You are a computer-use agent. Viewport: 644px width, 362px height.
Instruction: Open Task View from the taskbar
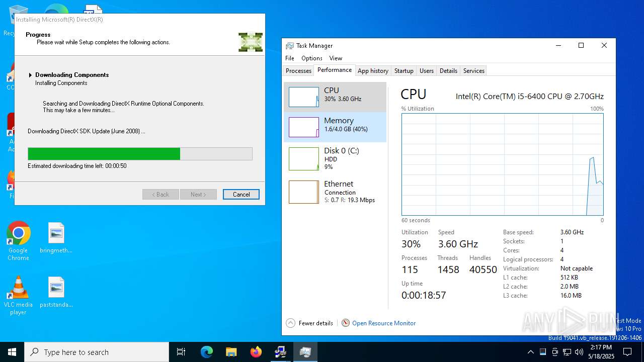[181, 352]
